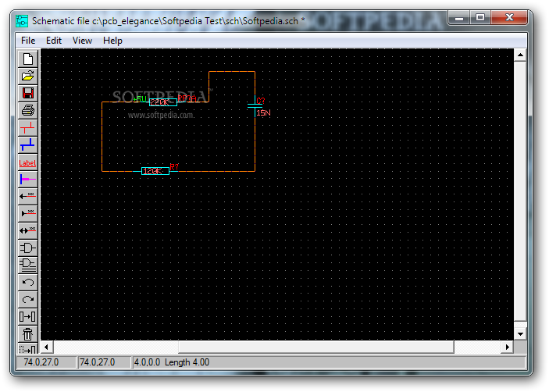Open the Help menu

[112, 41]
